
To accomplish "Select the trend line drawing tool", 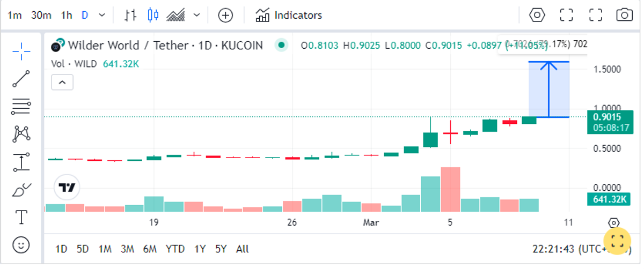I will point(21,79).
